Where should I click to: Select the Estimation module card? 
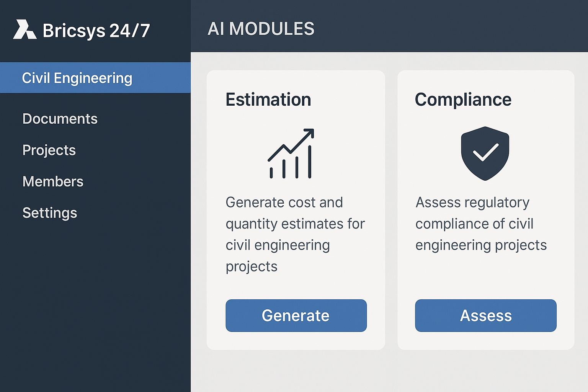tap(296, 283)
